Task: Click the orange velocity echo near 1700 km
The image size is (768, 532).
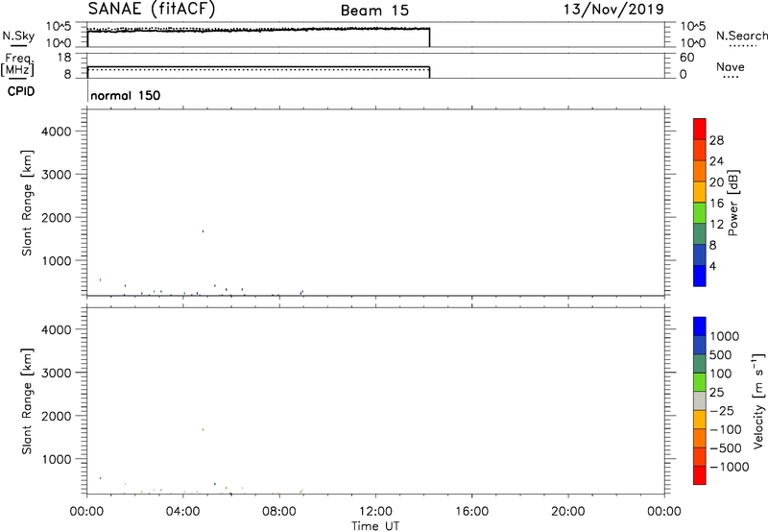Action: click(x=203, y=429)
